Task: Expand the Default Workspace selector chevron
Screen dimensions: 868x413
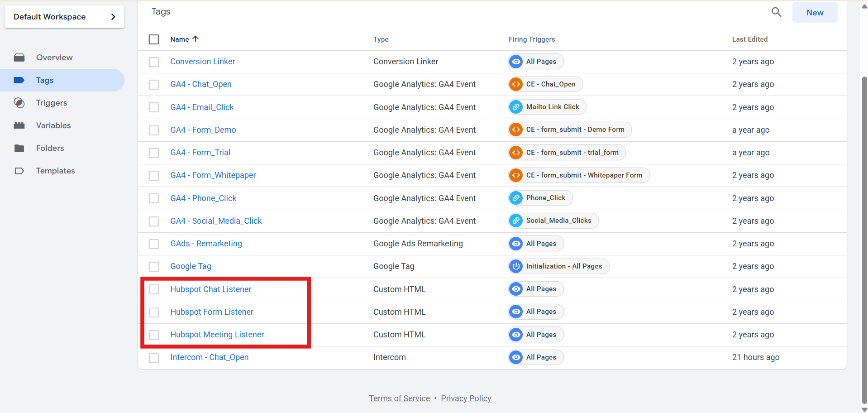Action: coord(113,17)
